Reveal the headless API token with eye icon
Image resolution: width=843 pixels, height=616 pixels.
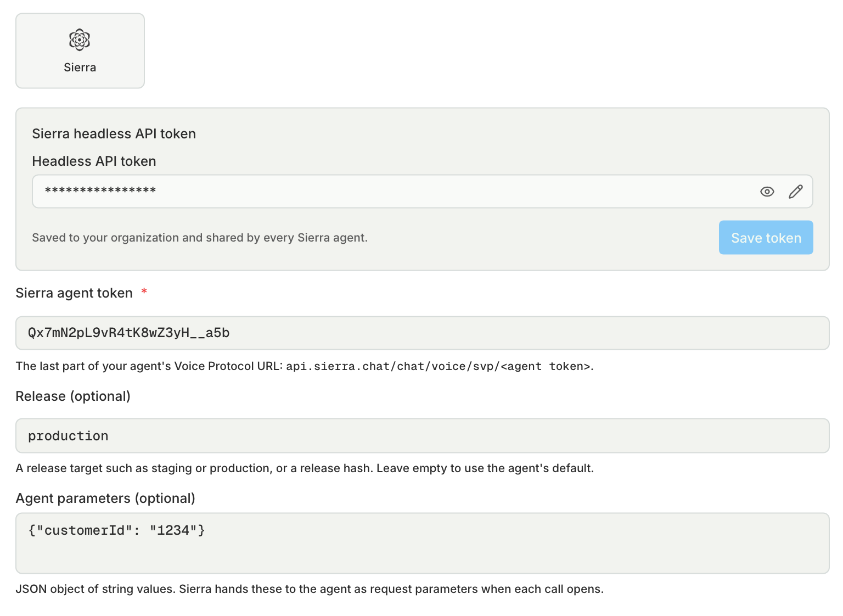point(767,192)
